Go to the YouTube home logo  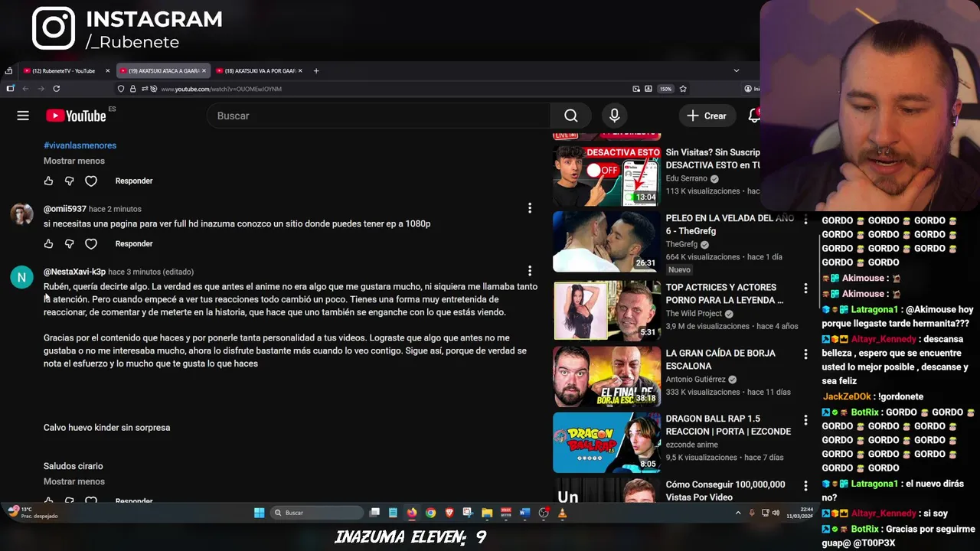coord(76,116)
